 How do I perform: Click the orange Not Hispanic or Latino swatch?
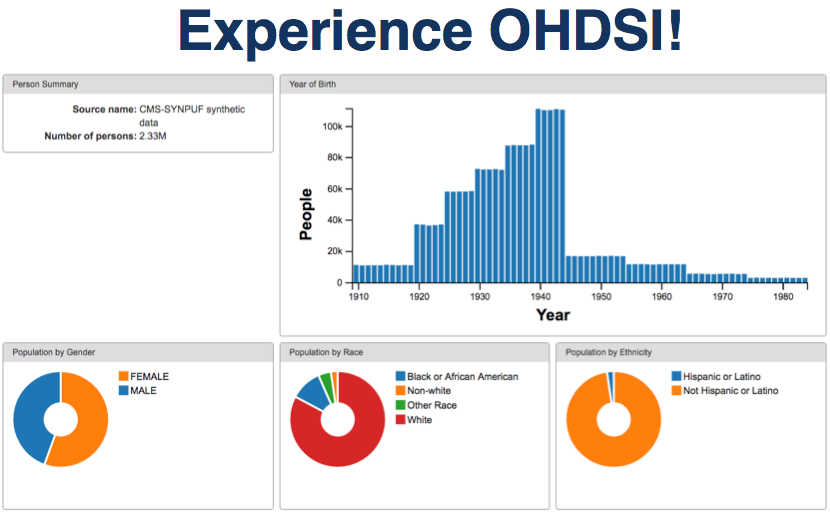click(x=677, y=391)
